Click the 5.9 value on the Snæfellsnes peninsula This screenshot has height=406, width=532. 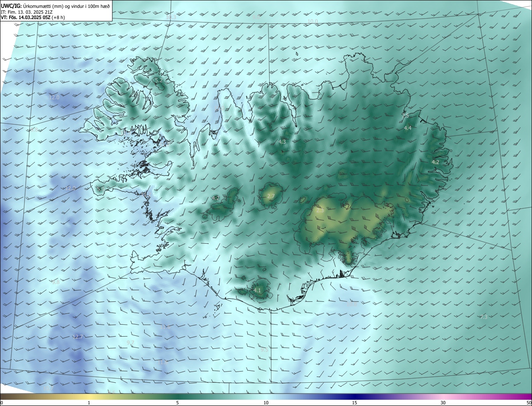pos(100,189)
